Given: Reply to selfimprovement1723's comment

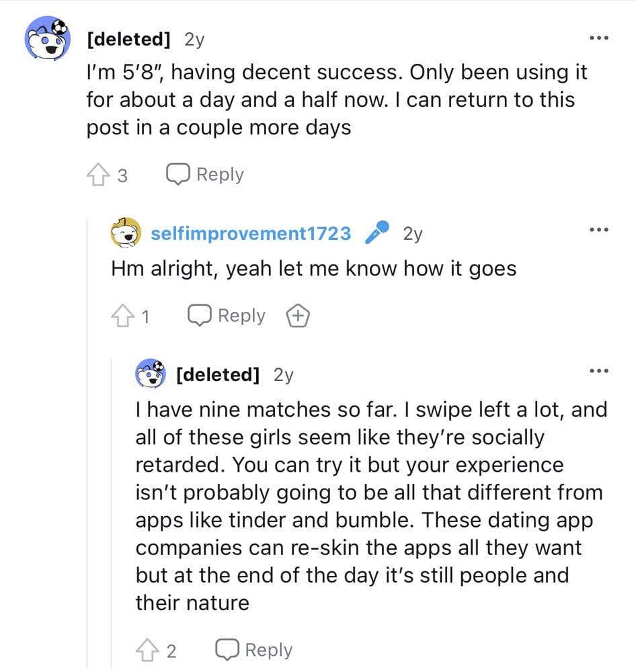Looking at the screenshot, I should coord(227,315).
